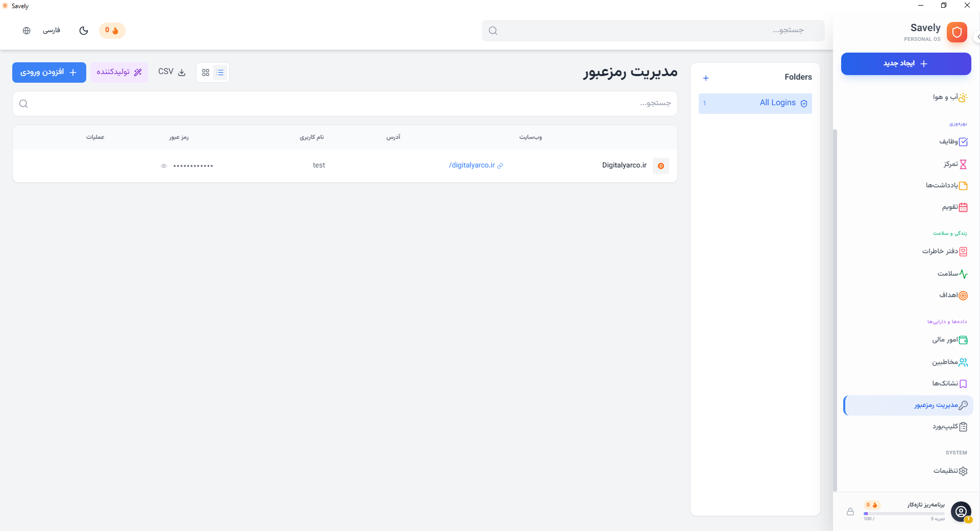This screenshot has height=531, width=980.
Task: Switch to grid view layout
Action: tap(206, 73)
